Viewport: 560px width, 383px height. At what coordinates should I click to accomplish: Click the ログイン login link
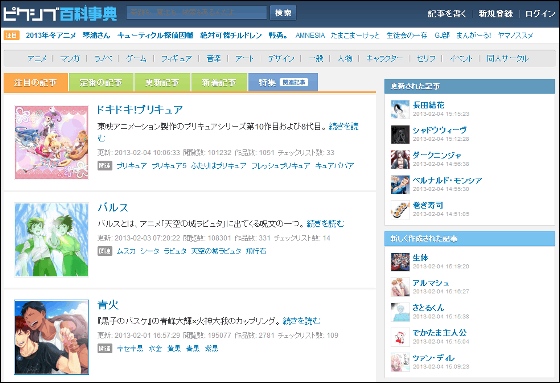coord(540,14)
